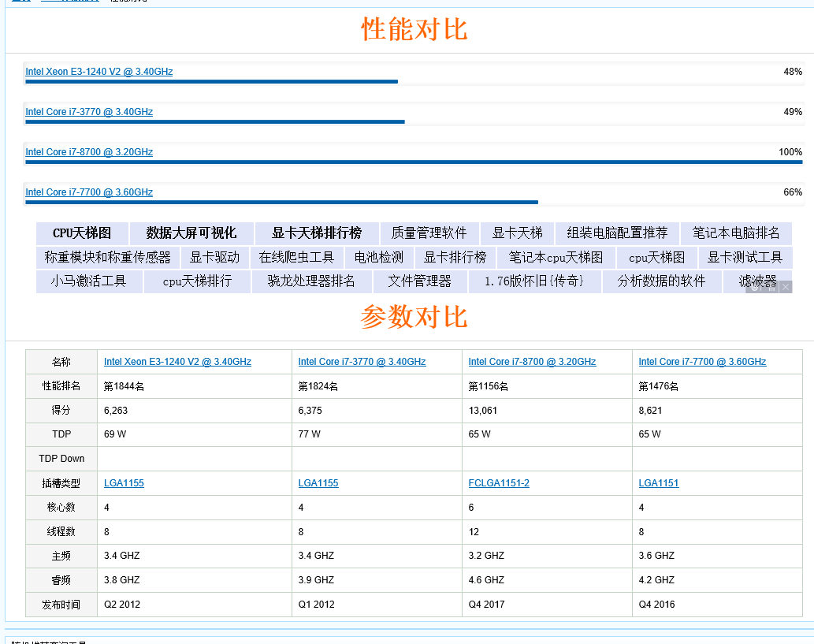Open the 组装电脑配置推荐 ad link

pos(617,233)
